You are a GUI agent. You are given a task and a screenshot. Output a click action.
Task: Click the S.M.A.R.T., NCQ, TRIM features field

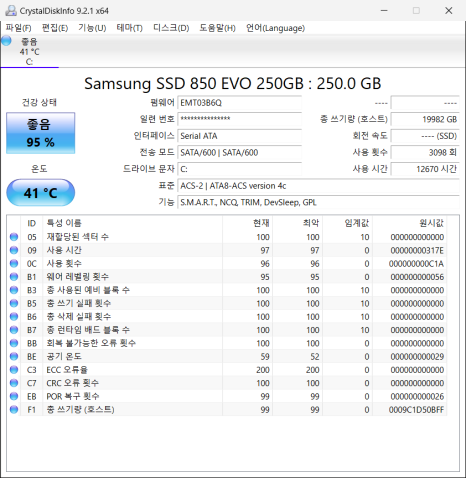pos(318,202)
